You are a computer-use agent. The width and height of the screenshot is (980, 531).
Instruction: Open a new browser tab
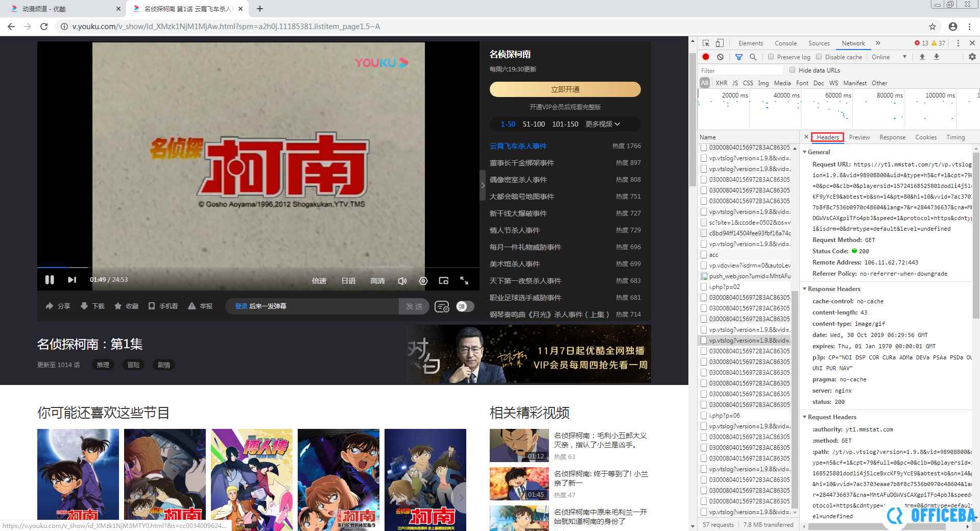coord(260,9)
